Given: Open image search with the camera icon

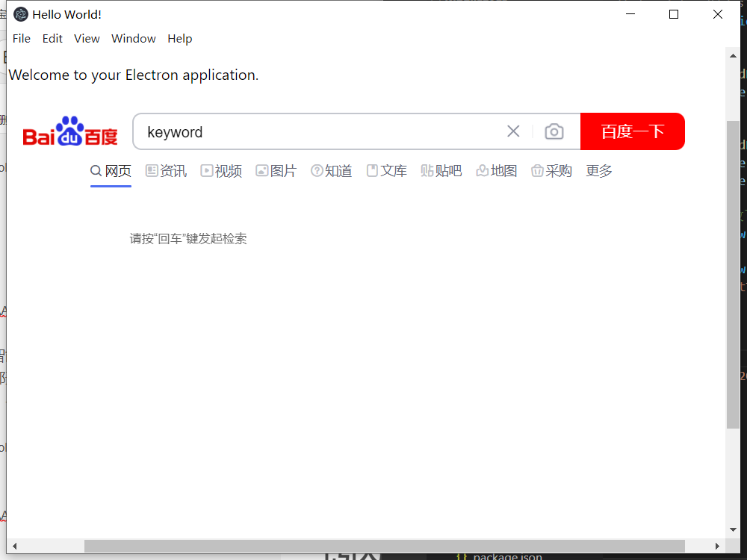Looking at the screenshot, I should (554, 131).
